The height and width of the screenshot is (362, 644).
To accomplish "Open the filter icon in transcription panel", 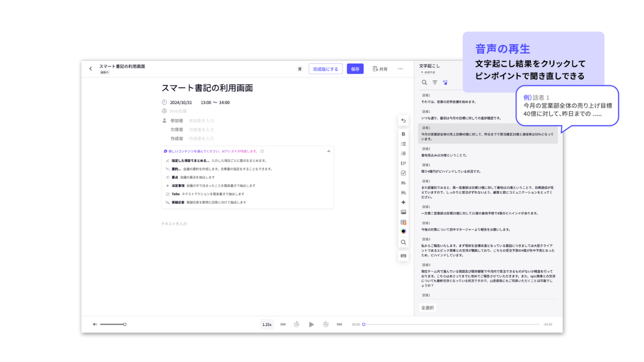I will click(x=435, y=83).
